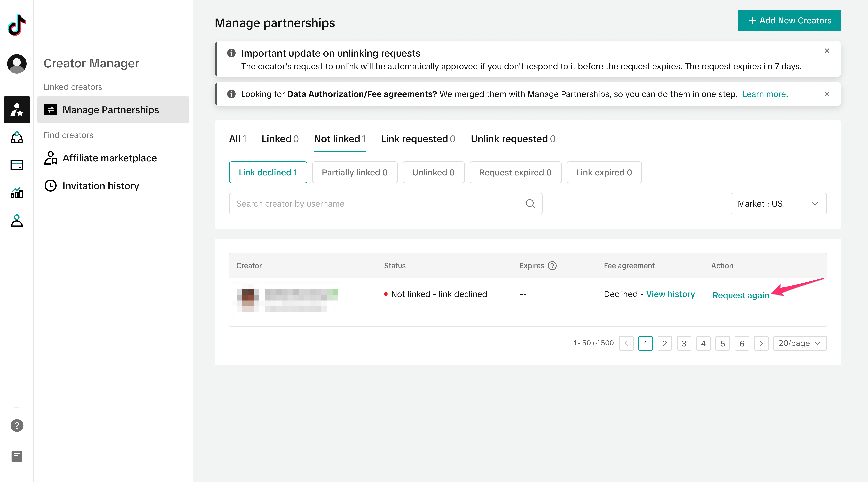Switch to the Linked tab

point(280,139)
